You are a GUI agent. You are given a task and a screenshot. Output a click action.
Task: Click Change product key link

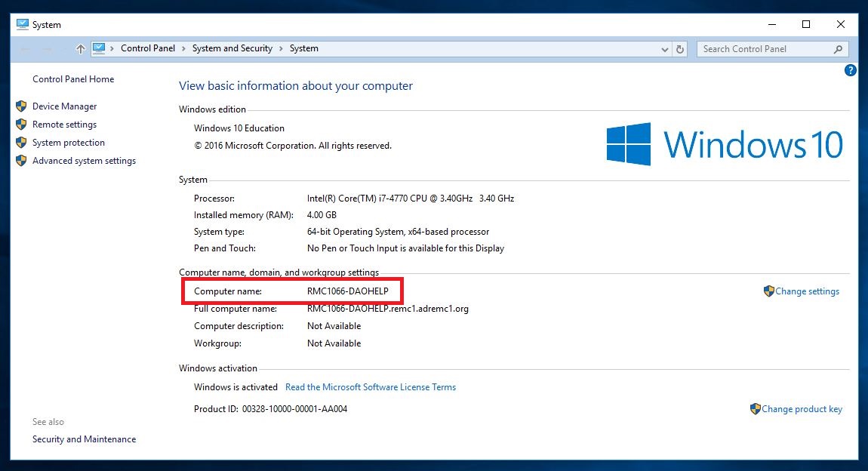(x=802, y=409)
